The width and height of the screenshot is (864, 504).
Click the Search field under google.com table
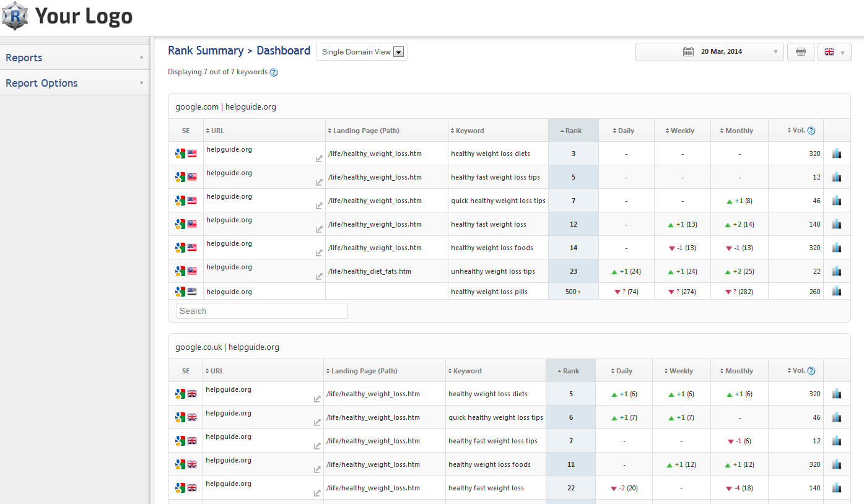pyautogui.click(x=261, y=311)
